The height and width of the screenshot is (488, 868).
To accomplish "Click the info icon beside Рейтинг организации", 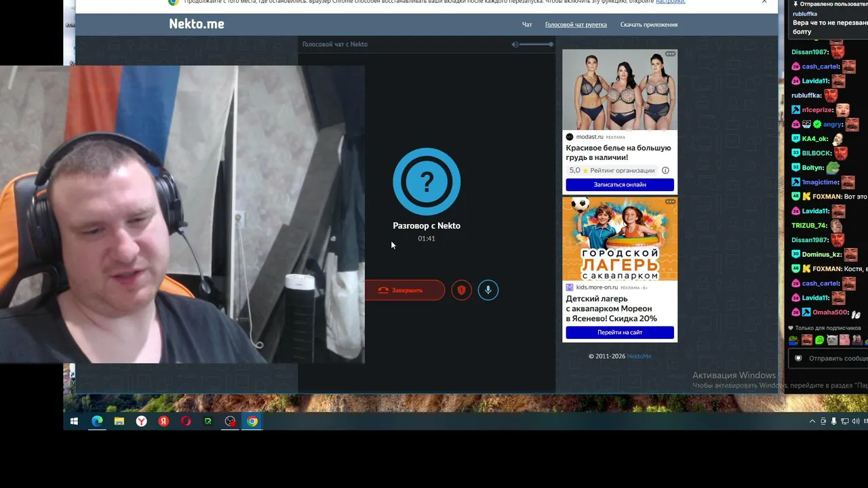I will click(x=665, y=170).
